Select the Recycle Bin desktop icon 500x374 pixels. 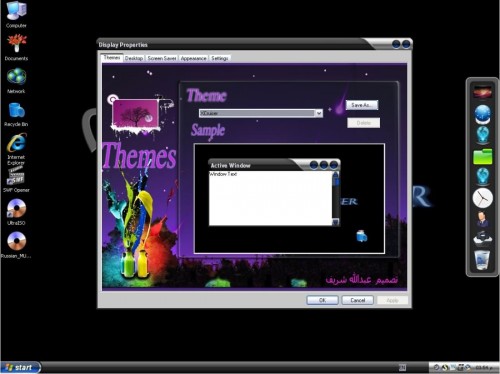[16, 114]
